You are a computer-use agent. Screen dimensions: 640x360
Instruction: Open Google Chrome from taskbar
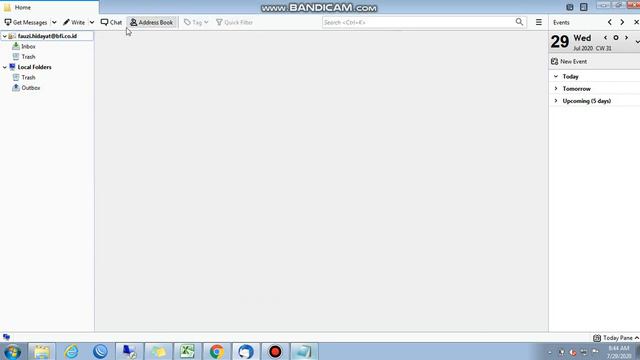217,352
